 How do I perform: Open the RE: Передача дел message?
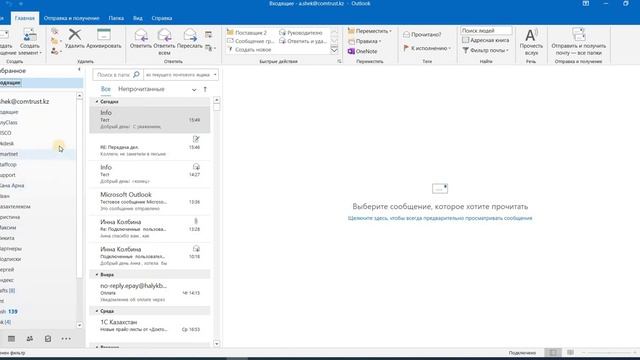150,147
